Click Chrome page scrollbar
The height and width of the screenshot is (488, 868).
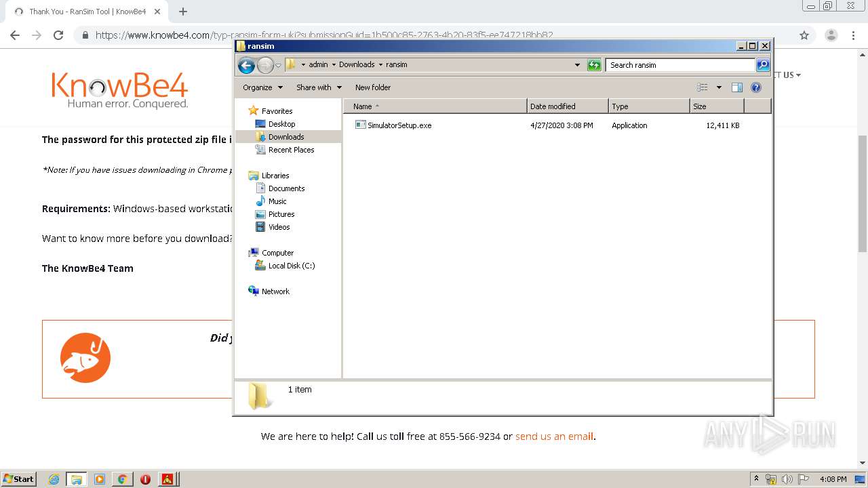click(863, 193)
